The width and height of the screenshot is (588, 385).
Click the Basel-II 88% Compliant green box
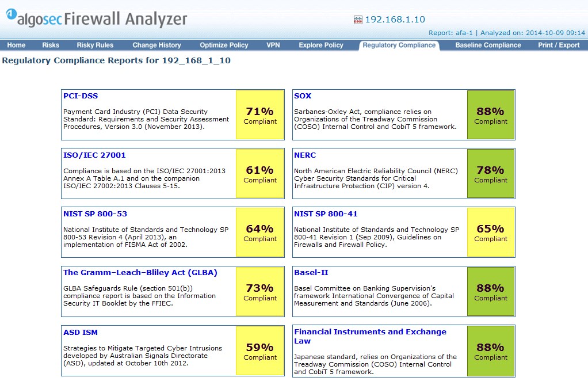(x=491, y=292)
